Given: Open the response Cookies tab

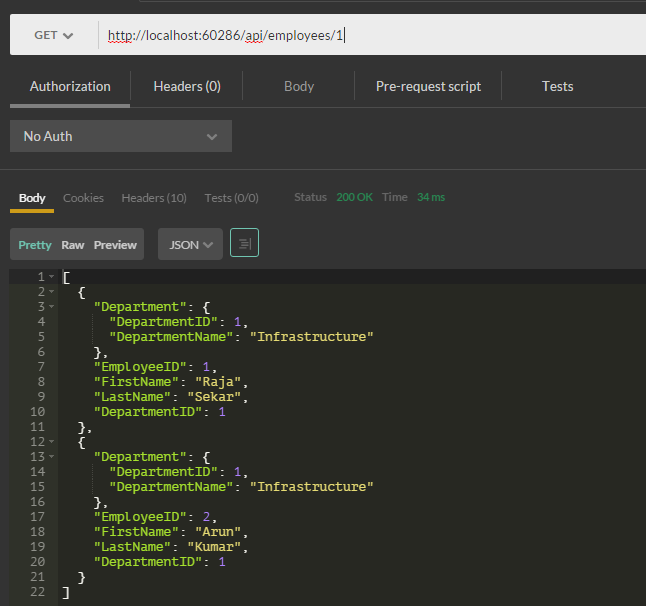Looking at the screenshot, I should coord(83,198).
